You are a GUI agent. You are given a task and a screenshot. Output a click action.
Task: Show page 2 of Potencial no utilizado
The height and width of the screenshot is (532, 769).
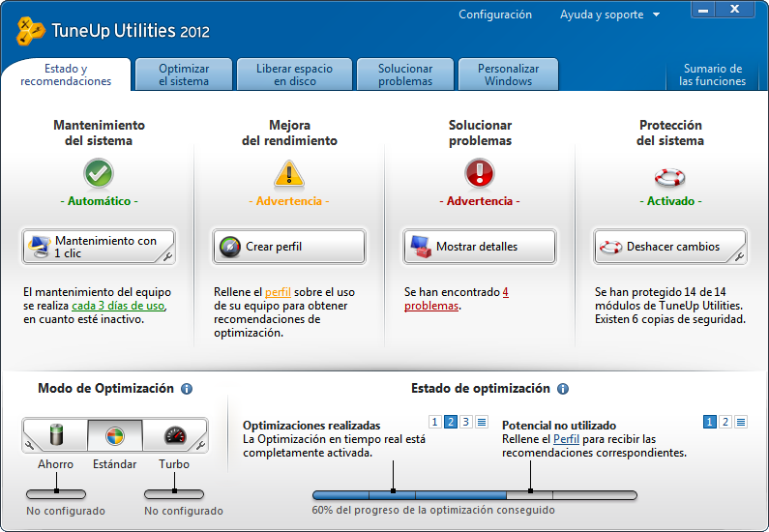pos(725,422)
